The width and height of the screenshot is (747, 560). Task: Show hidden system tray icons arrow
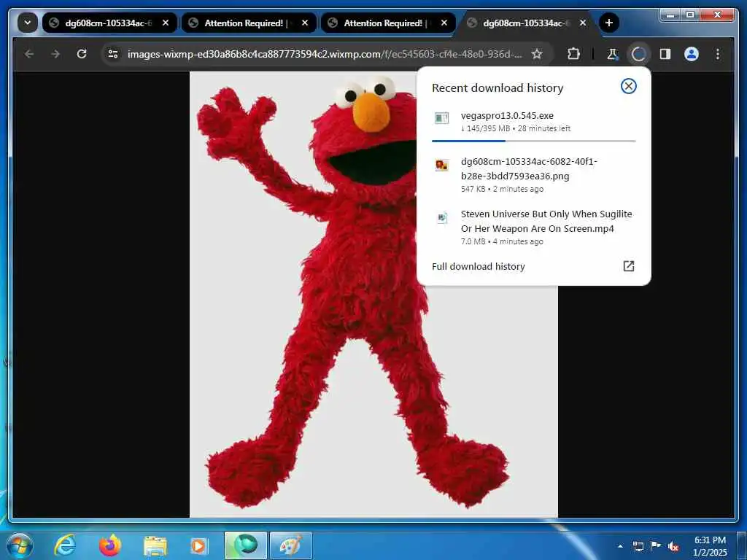point(620,546)
